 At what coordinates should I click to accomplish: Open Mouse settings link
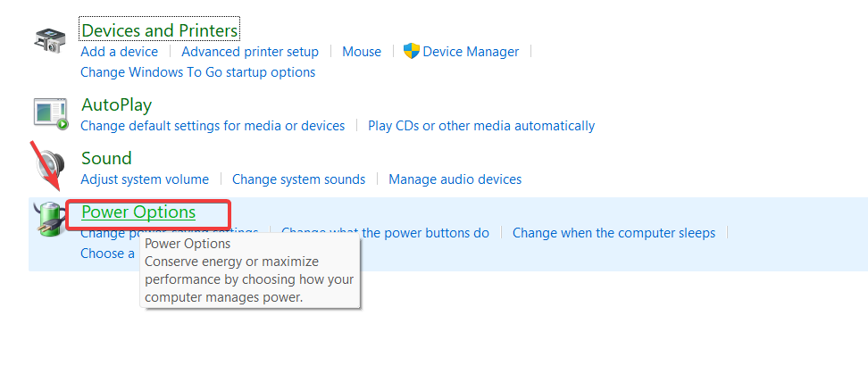point(362,52)
